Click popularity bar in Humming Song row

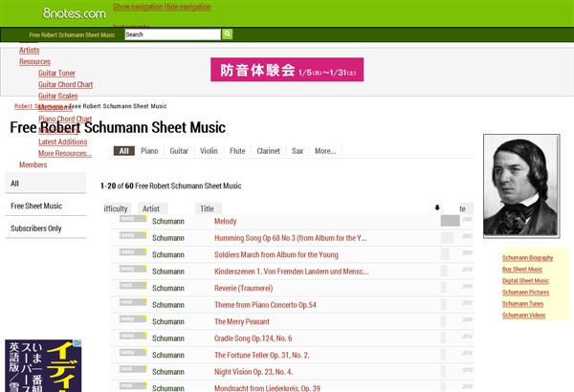click(x=447, y=237)
